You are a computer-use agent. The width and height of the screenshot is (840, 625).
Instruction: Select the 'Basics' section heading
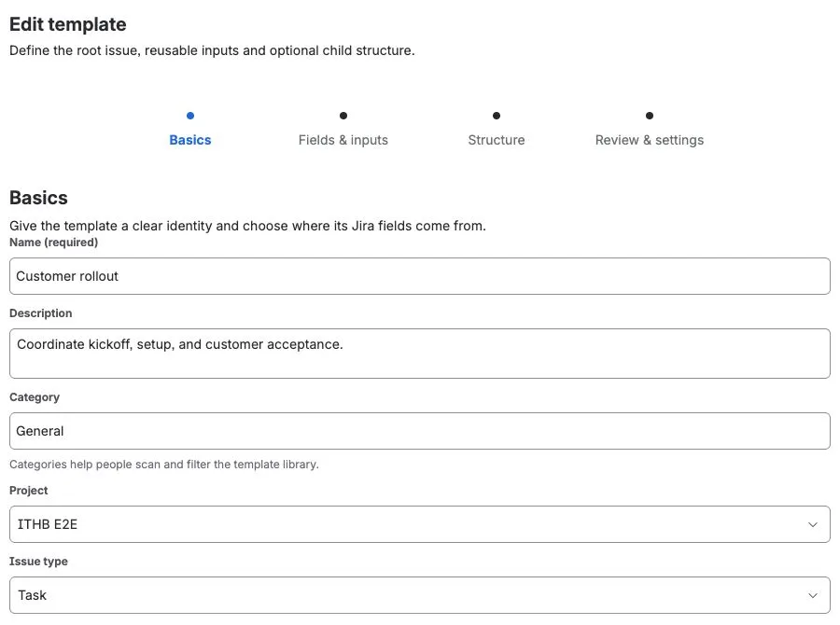38,198
